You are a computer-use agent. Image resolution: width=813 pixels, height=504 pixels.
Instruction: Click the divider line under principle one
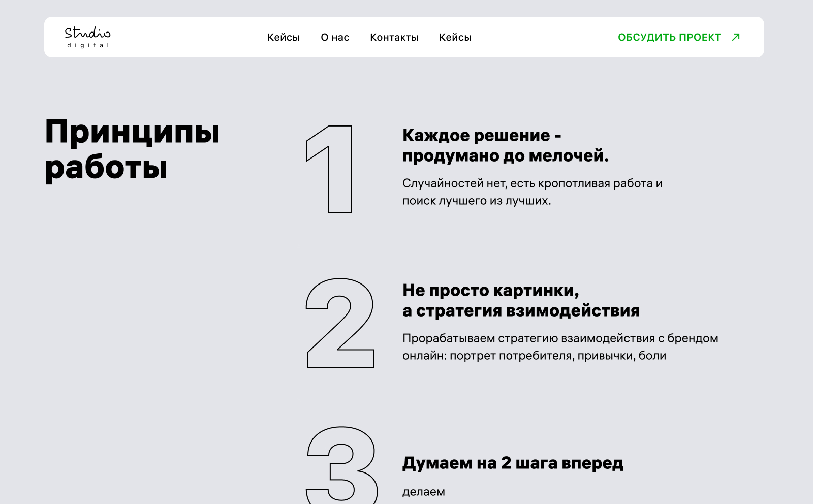tap(531, 245)
